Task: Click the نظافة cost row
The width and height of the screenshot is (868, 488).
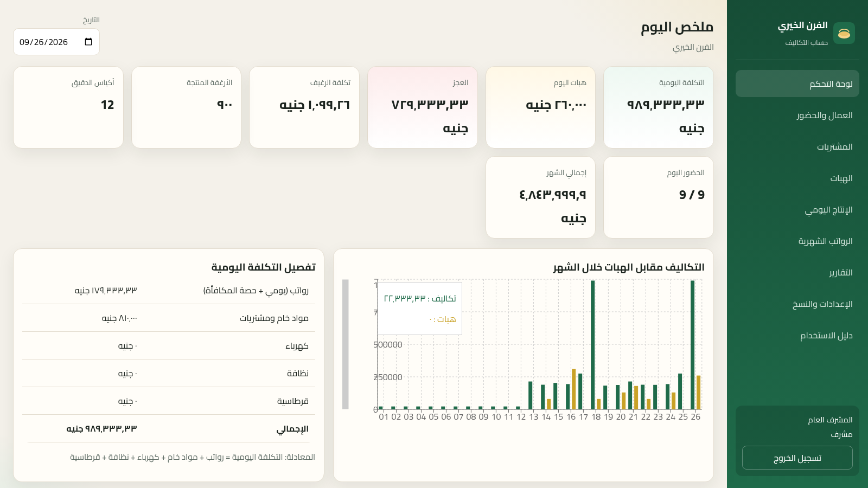Action: coord(169,374)
